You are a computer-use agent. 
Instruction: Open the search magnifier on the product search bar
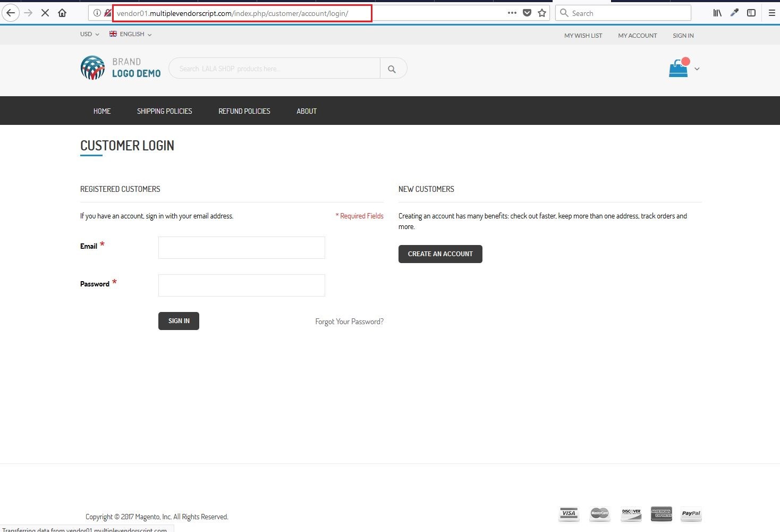click(x=393, y=68)
